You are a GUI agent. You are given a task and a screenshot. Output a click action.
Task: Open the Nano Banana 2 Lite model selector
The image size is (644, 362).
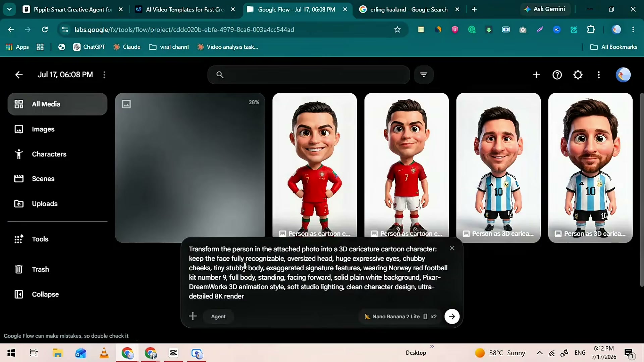(400, 316)
